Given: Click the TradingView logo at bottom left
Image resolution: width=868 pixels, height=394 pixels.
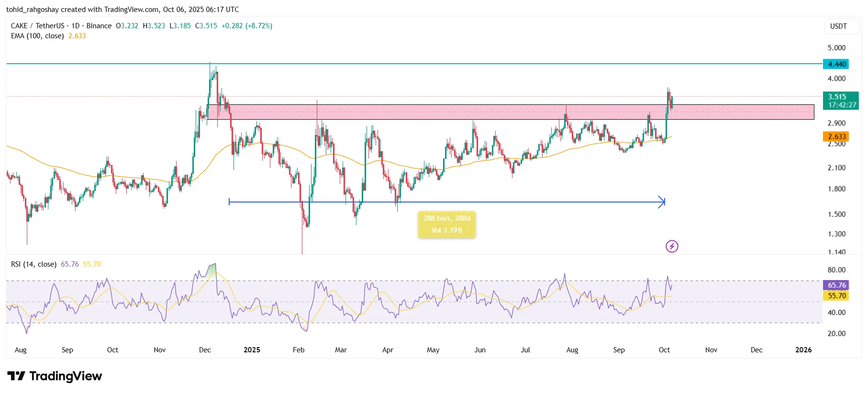Looking at the screenshot, I should click(55, 376).
